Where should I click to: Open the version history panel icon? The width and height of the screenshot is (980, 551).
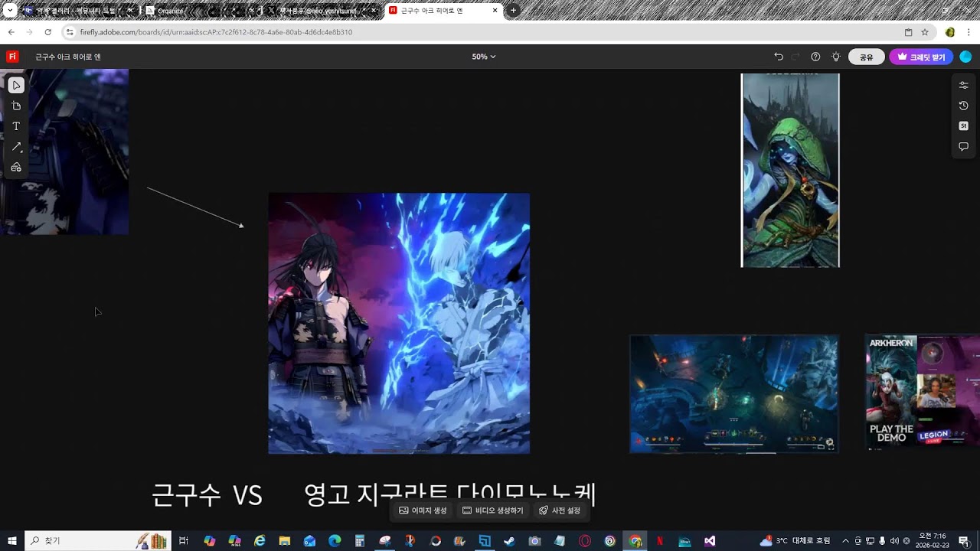click(963, 106)
